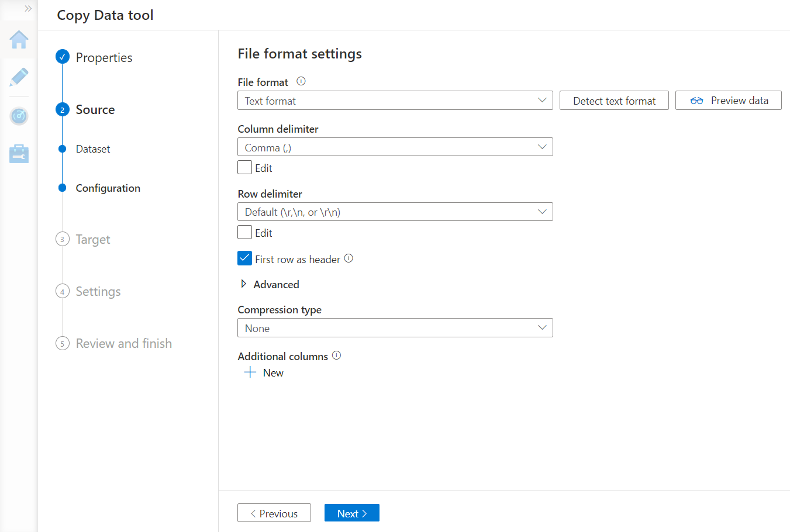Click First row as header info icon
The height and width of the screenshot is (532, 790).
(349, 258)
